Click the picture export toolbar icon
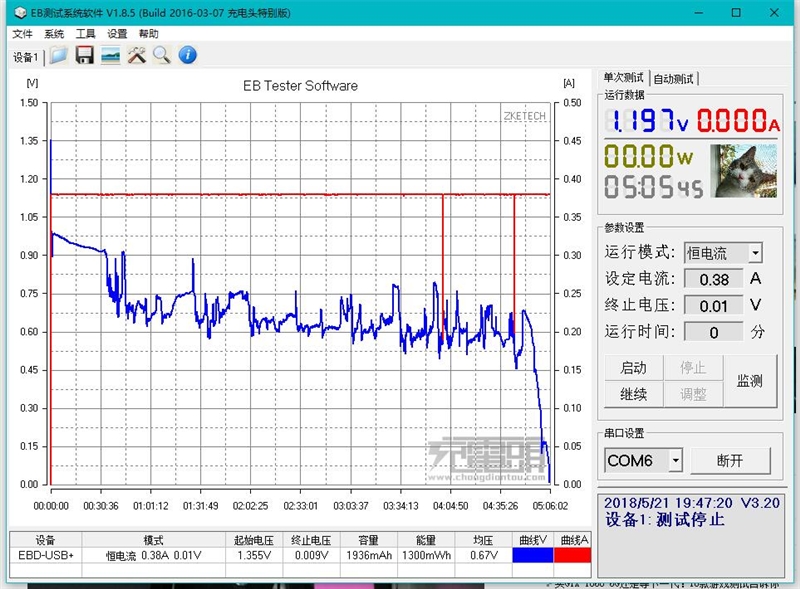Viewport: 800px width, 589px height. (111, 55)
